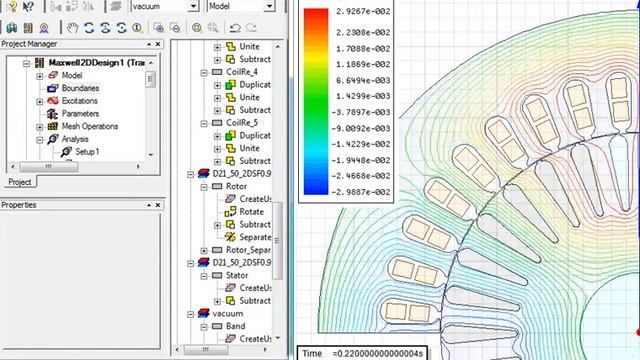Expand the Excitations node
The height and width of the screenshot is (360, 640).
[x=40, y=101]
